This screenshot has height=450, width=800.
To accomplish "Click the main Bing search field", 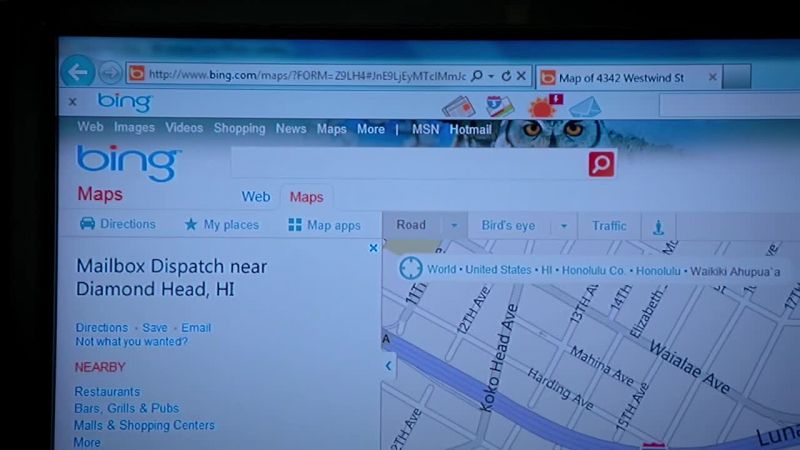I will coord(408,163).
